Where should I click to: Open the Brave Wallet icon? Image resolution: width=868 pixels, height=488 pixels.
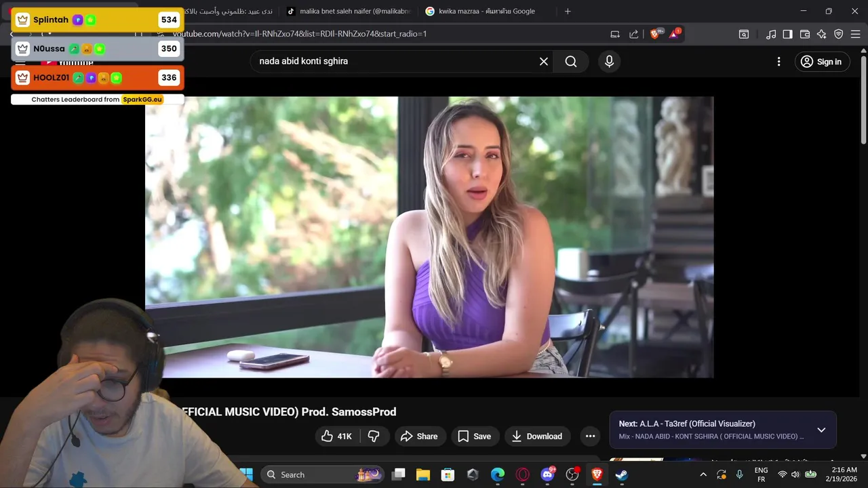click(x=805, y=34)
